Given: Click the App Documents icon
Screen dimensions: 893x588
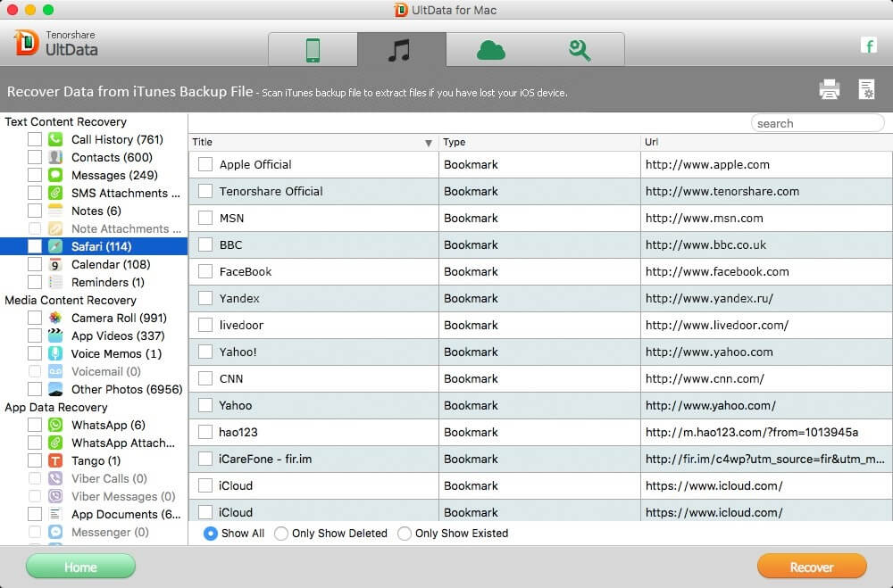Looking at the screenshot, I should tap(55, 514).
